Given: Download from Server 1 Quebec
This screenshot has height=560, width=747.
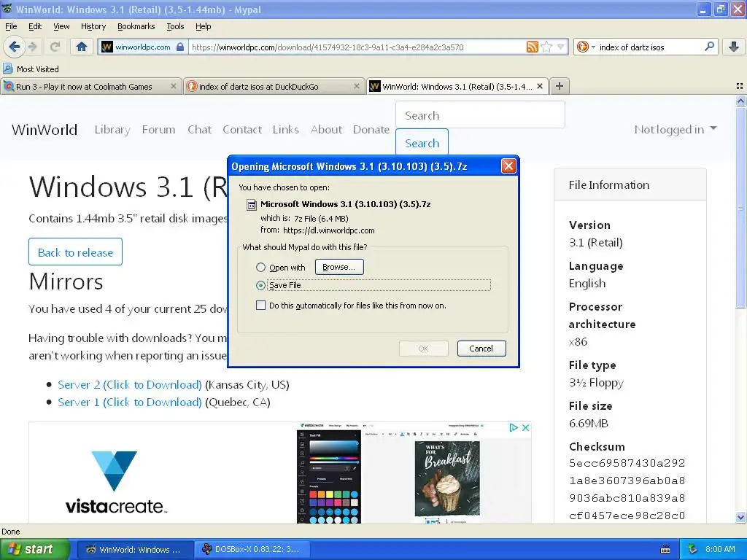Looking at the screenshot, I should [x=130, y=402].
